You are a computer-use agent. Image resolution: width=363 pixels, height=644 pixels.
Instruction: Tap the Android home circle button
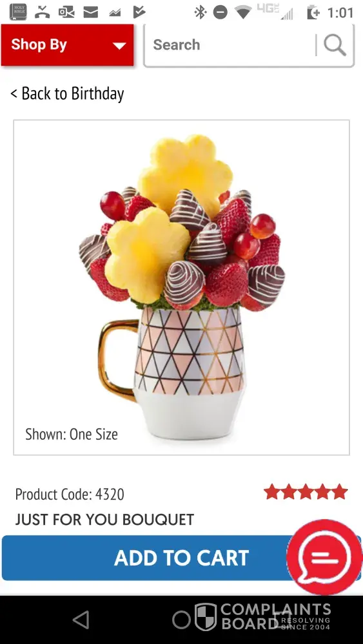click(x=181, y=620)
